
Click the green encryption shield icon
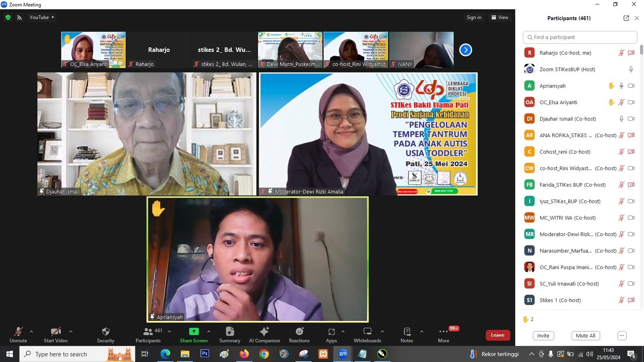point(8,17)
